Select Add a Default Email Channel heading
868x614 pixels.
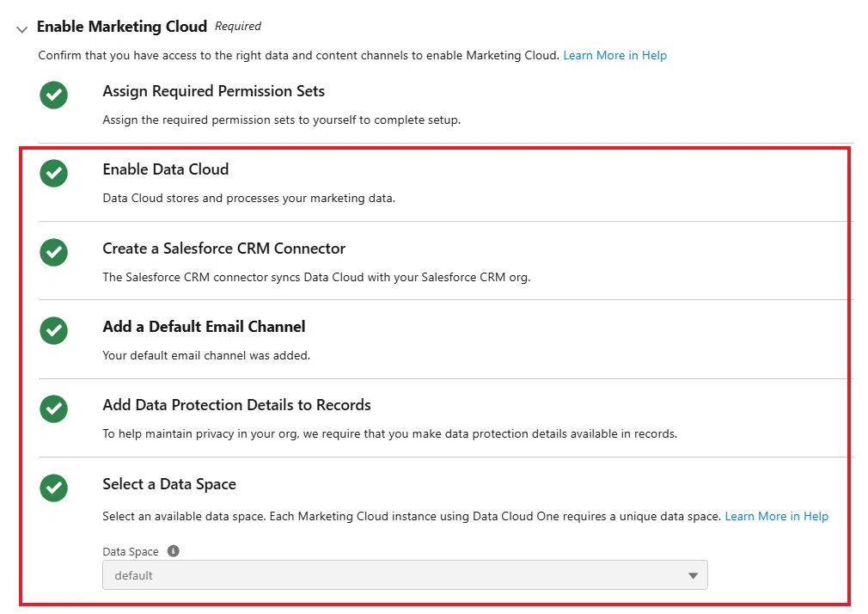coord(204,327)
